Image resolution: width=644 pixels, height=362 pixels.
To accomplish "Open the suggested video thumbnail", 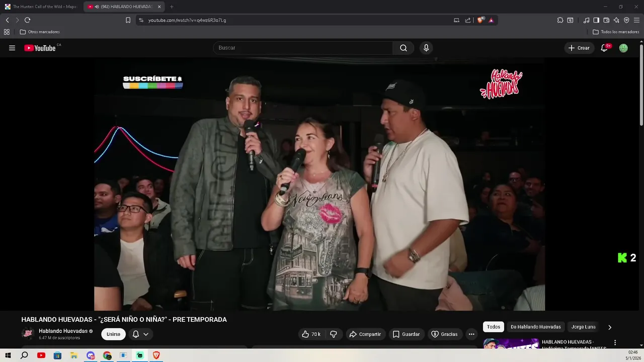I will pos(511,343).
